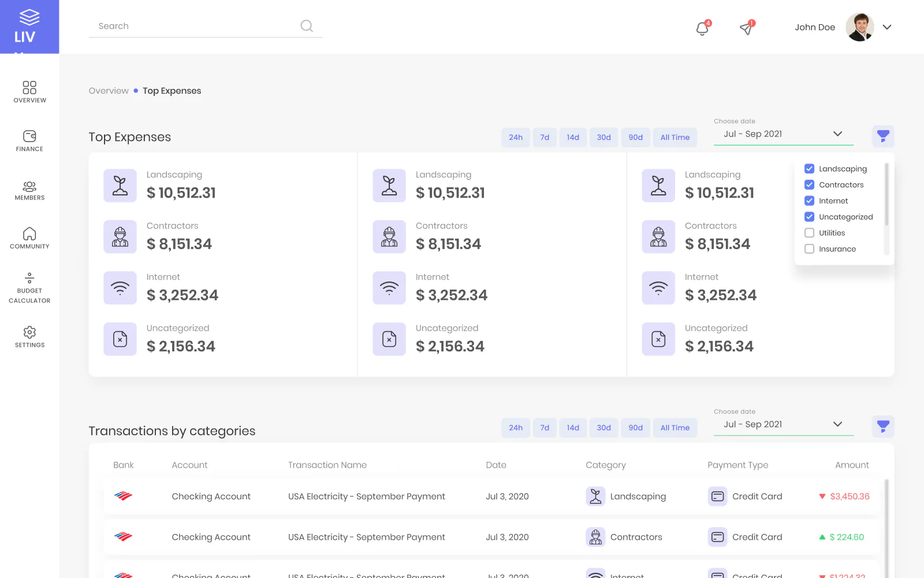This screenshot has width=924, height=578.
Task: Click Internet wifi icon in first card
Action: pyautogui.click(x=120, y=288)
